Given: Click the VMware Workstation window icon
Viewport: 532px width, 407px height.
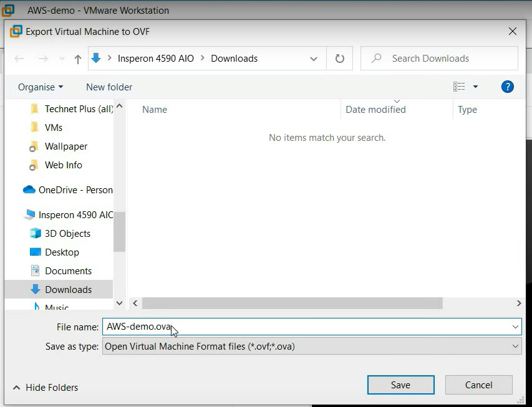Looking at the screenshot, I should (x=8, y=10).
